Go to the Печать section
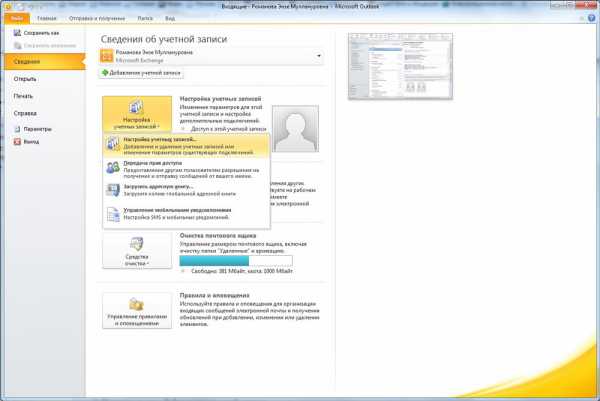This screenshot has height=401, width=600. tap(23, 96)
